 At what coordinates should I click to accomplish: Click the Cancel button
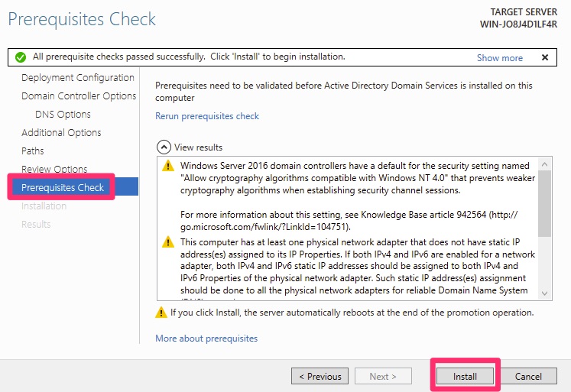point(528,376)
